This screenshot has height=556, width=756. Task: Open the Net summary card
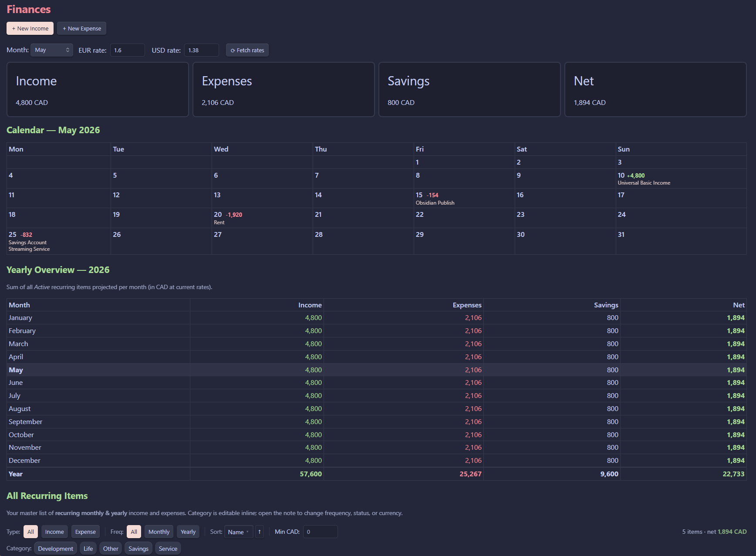(655, 89)
